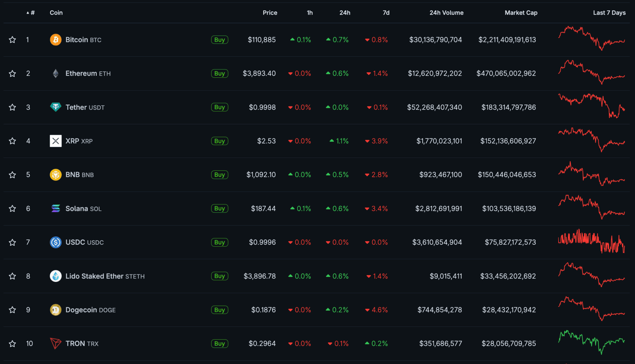Click the Bitcoin coin logo icon
Image resolution: width=635 pixels, height=364 pixels.
pos(56,40)
